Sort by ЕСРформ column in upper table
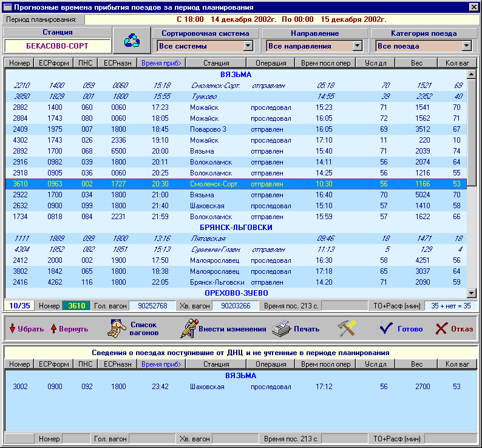Viewport: 482px width, 448px height. pyautogui.click(x=54, y=63)
